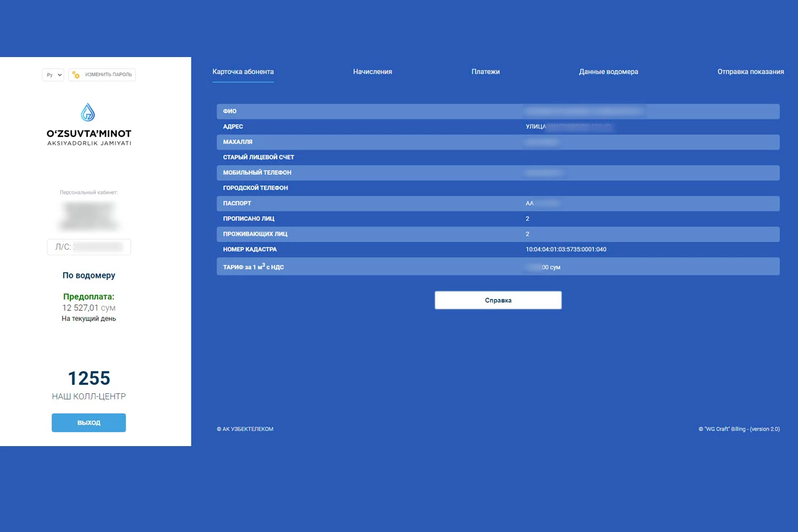The image size is (798, 532).
Task: Click the СТАРЫЙ ЛИЦЕВОЙ СЧЕТ label
Action: click(258, 157)
